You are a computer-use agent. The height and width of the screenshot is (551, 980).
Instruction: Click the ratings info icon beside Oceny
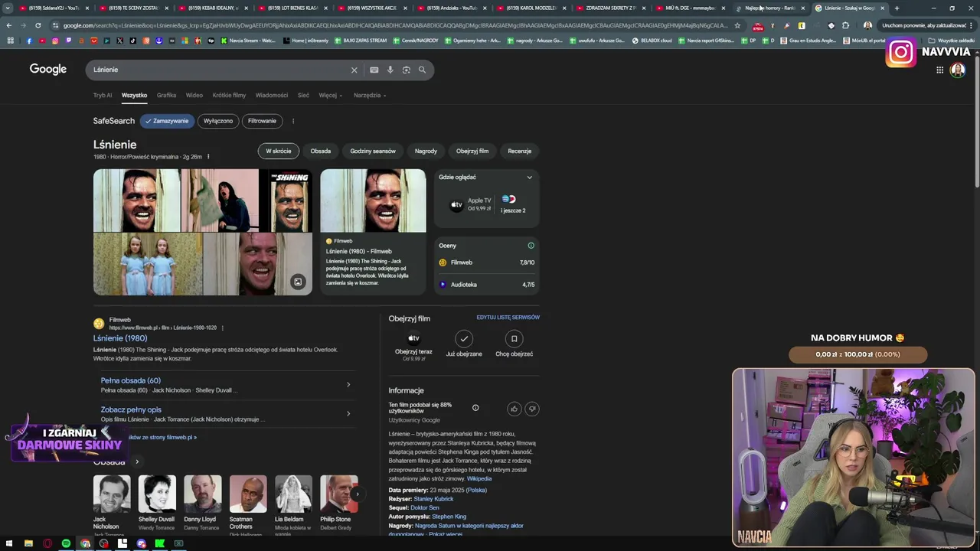[x=531, y=246]
